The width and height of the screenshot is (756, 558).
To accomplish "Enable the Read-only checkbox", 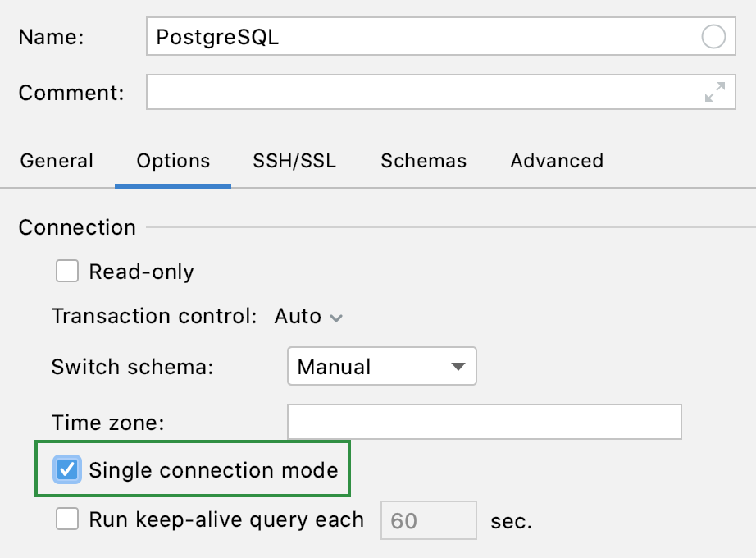I will (66, 271).
